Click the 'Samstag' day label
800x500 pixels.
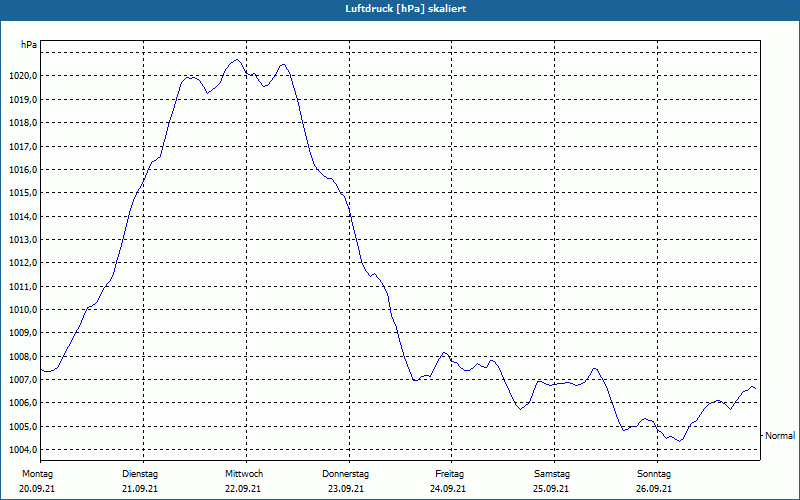[552, 474]
